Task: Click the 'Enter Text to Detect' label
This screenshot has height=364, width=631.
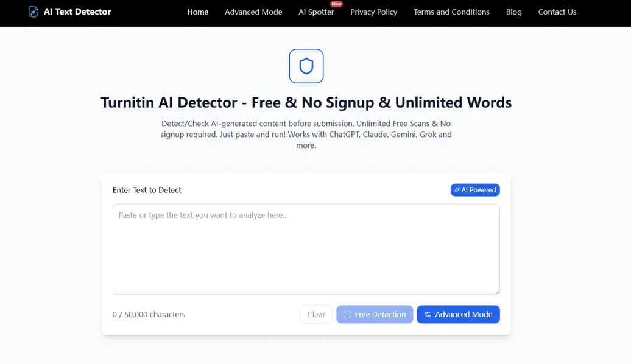Action: pyautogui.click(x=147, y=190)
